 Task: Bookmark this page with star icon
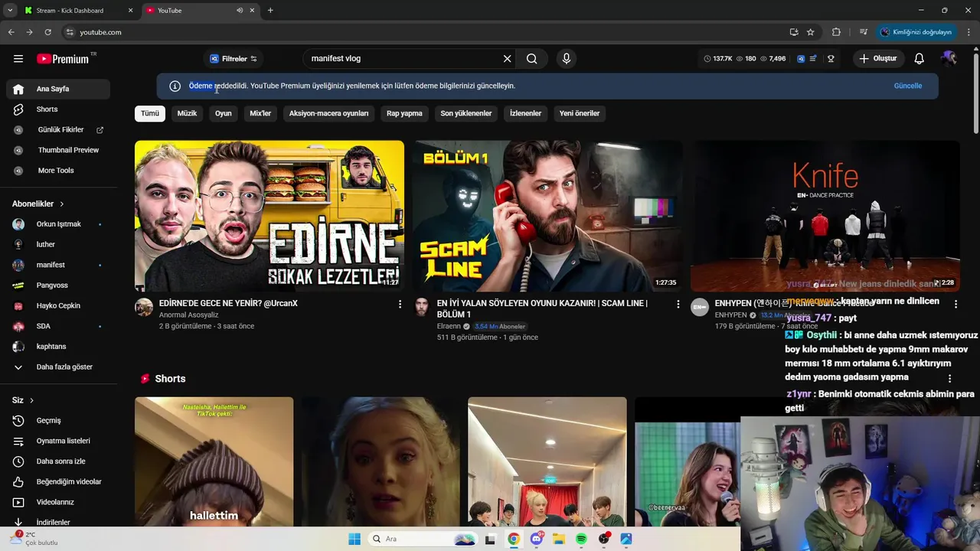[811, 32]
